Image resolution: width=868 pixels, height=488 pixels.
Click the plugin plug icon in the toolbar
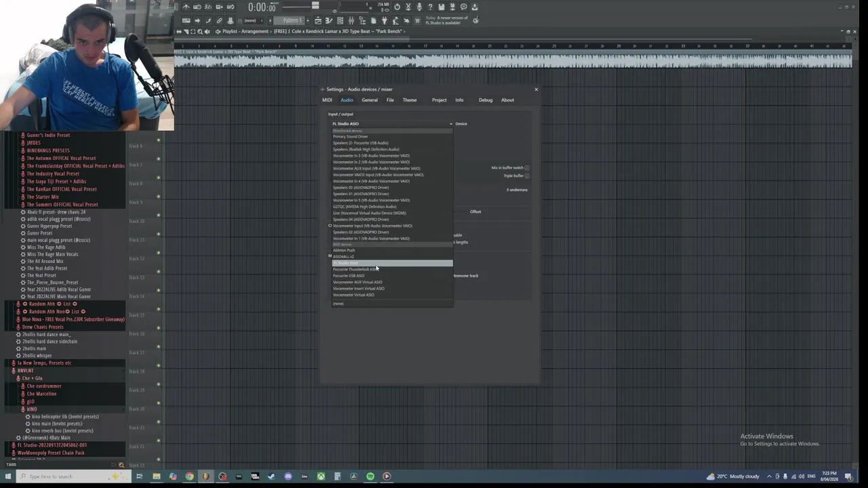384,21
